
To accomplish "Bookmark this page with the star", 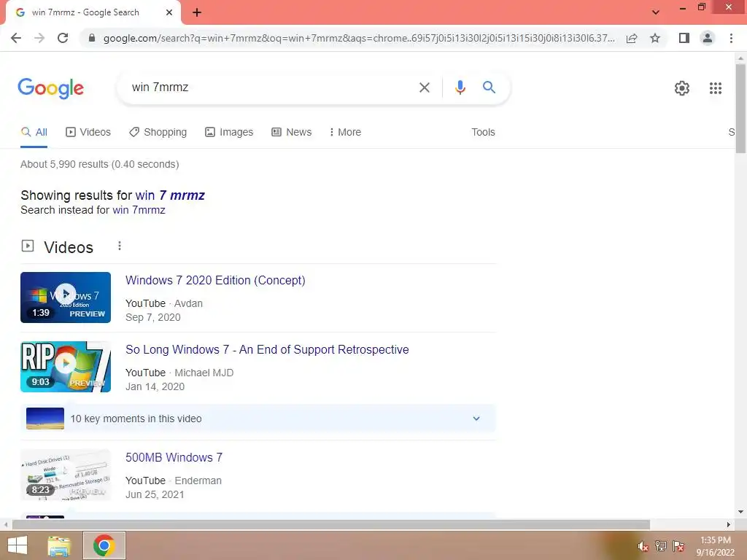I will click(x=655, y=38).
